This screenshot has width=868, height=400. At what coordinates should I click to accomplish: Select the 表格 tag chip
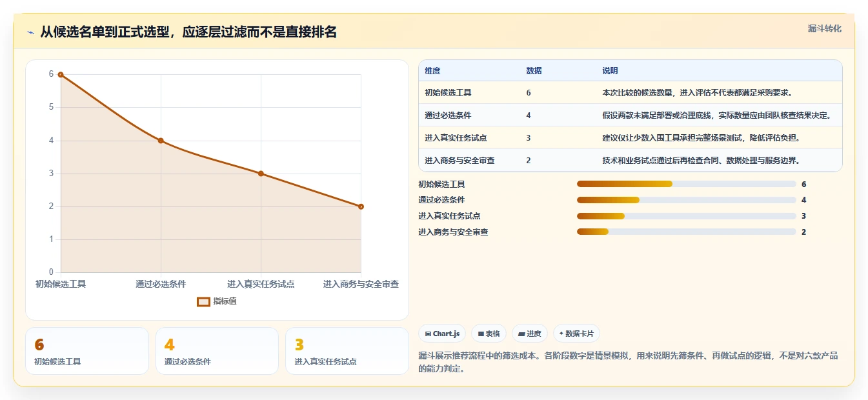(489, 334)
